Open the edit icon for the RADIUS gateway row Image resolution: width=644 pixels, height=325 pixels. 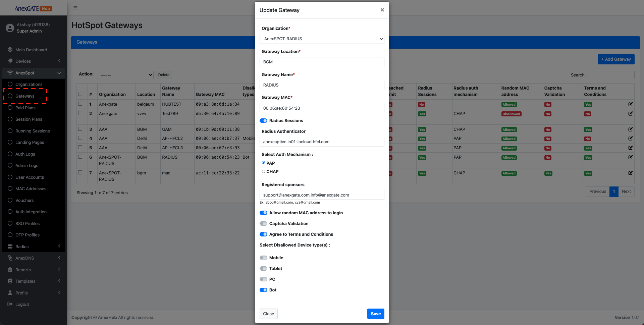(630, 157)
